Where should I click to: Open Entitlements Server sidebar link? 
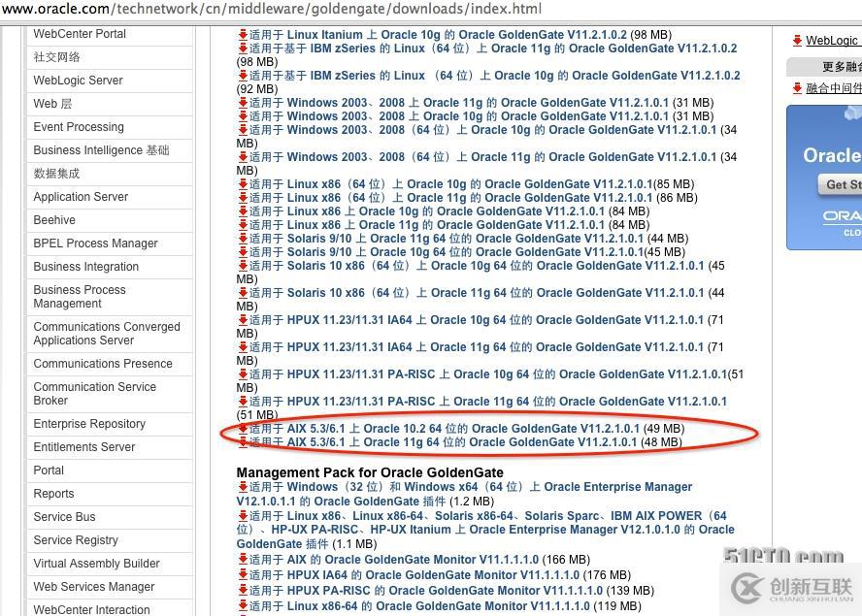pyautogui.click(x=84, y=447)
